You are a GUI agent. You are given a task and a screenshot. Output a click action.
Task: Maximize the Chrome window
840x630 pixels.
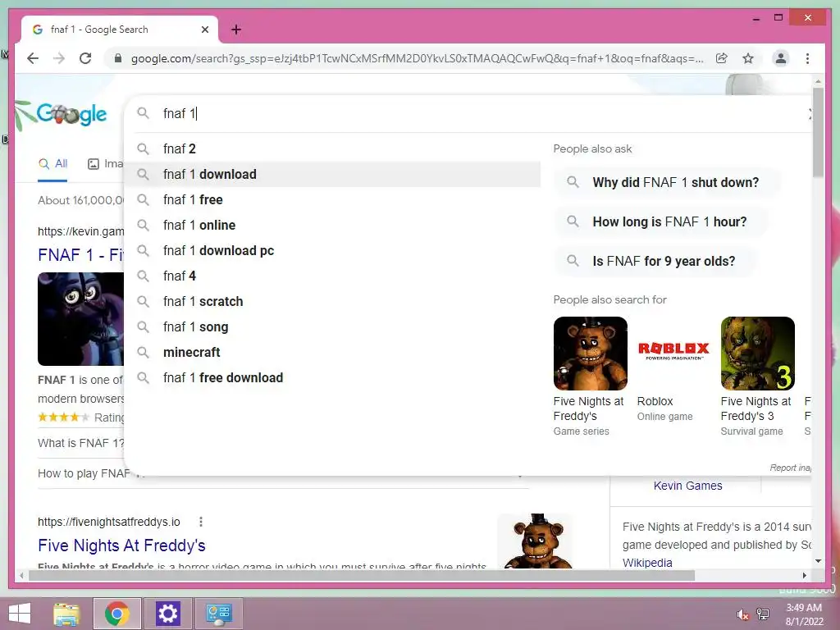778,18
